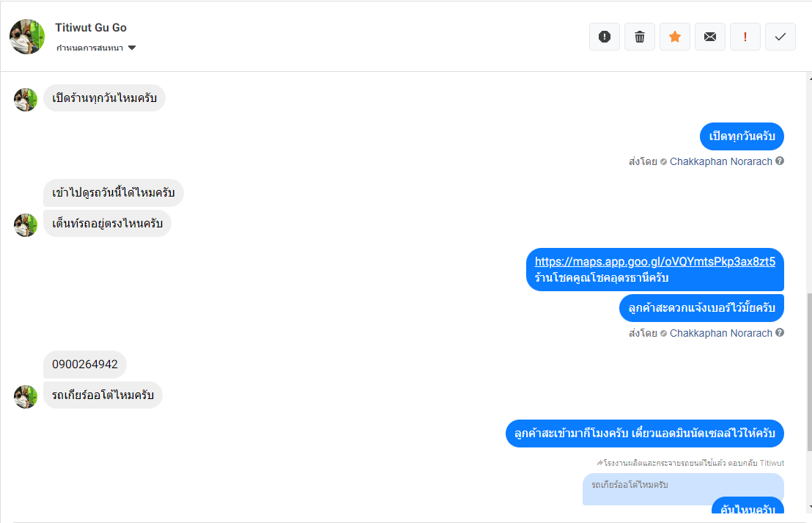This screenshot has width=812, height=523.
Task: Open the Google Maps link in the message
Action: pyautogui.click(x=654, y=261)
